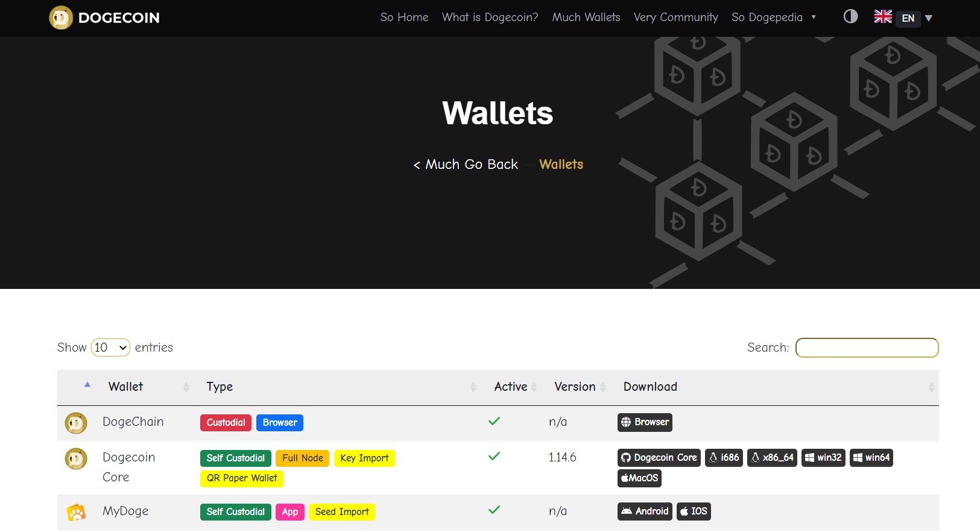Open the MyDoge Android download
This screenshot has height=532, width=980.
point(645,511)
